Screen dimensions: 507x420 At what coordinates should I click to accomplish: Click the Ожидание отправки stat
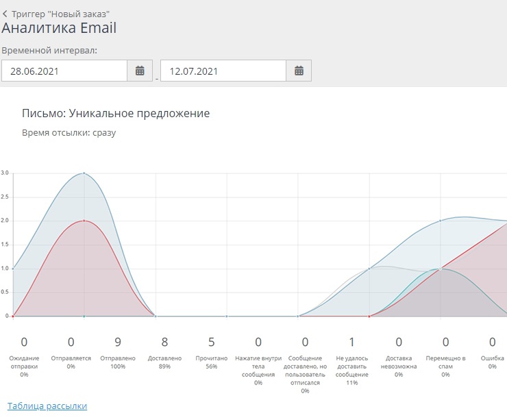click(x=24, y=349)
